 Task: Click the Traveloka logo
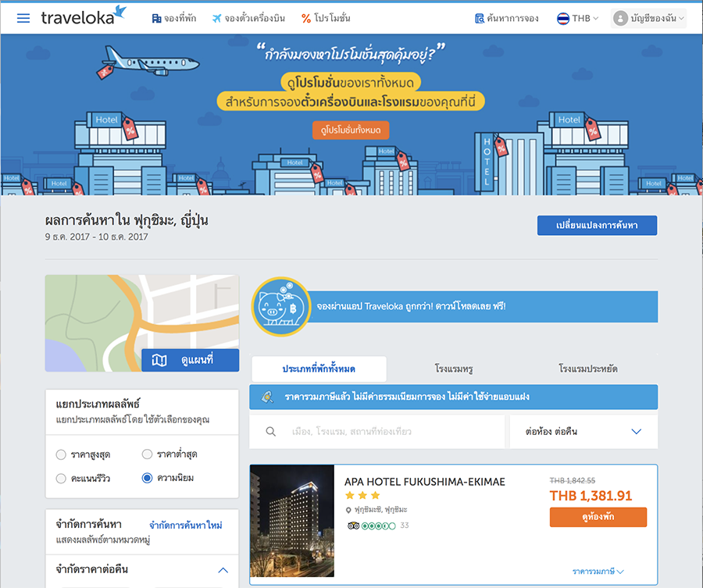click(84, 16)
